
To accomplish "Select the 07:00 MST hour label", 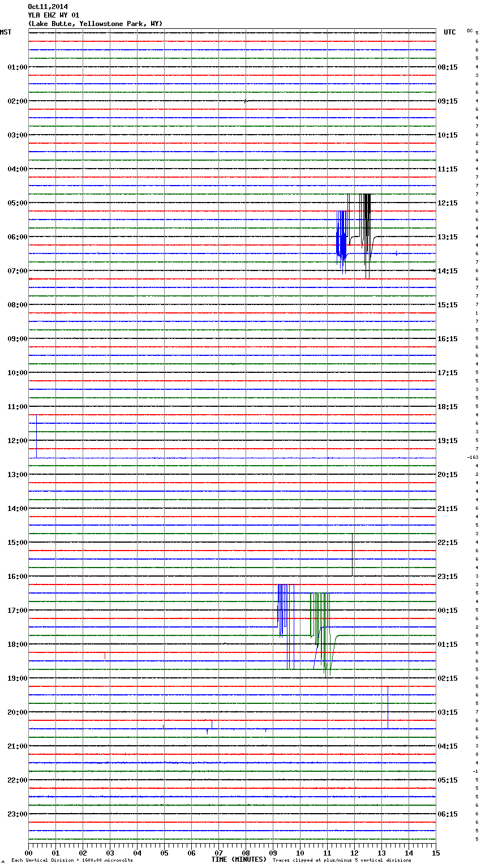I will point(18,271).
